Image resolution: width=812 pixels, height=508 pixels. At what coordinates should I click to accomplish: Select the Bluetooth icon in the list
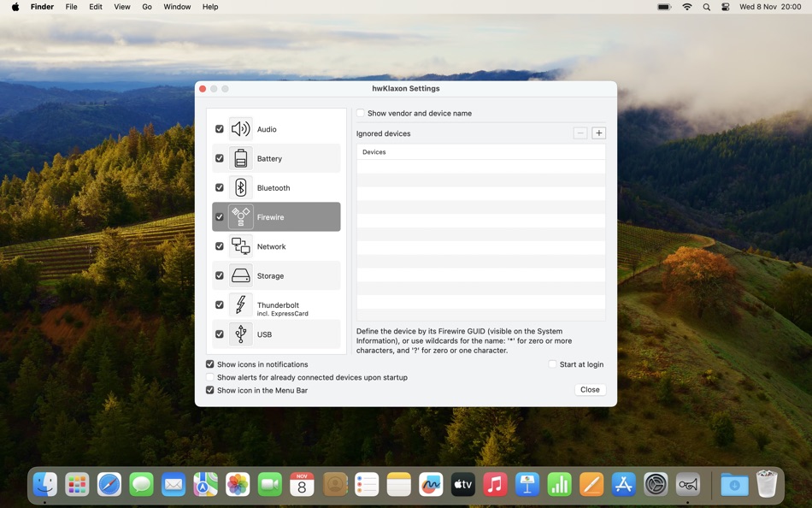[240, 187]
